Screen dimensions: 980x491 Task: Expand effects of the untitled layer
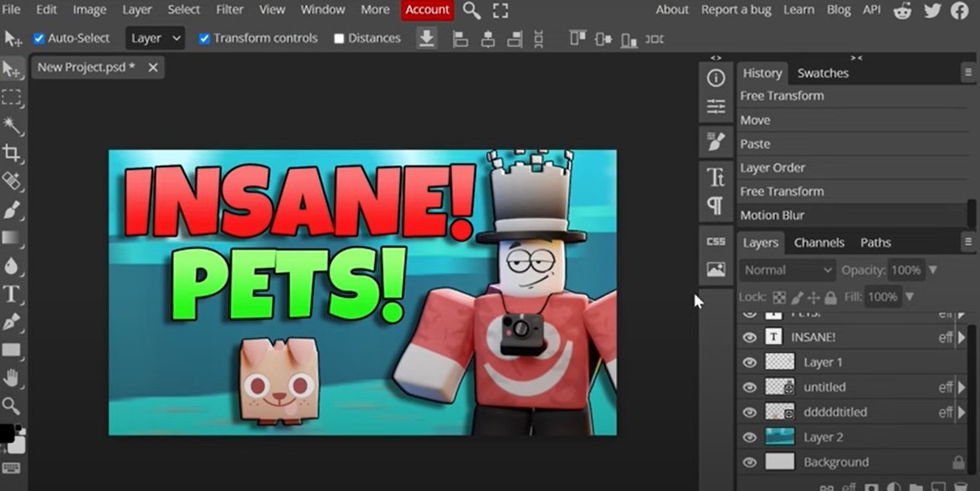[x=962, y=387]
